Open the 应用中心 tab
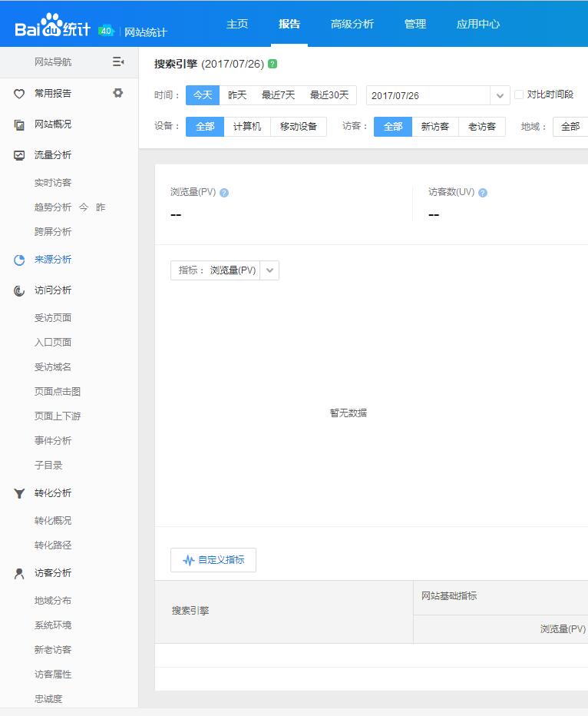Viewport: 588px width, 716px height. (x=477, y=24)
